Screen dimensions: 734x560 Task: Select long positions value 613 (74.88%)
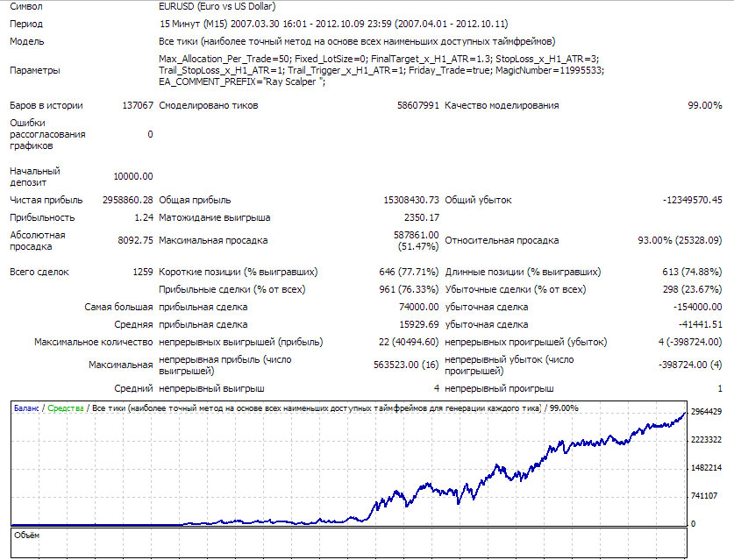click(692, 273)
